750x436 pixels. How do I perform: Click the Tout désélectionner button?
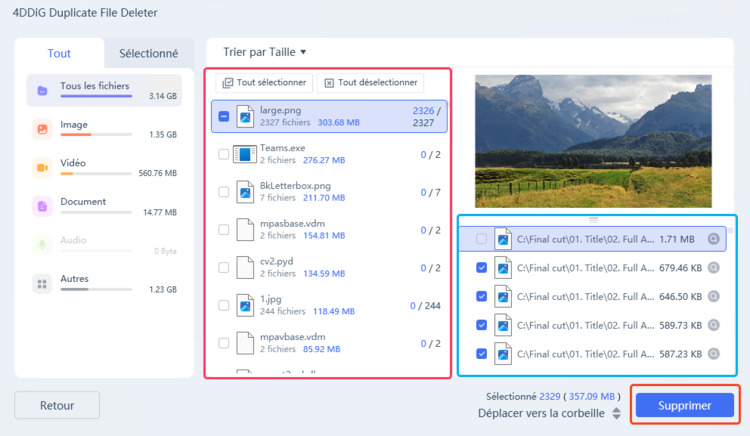370,83
